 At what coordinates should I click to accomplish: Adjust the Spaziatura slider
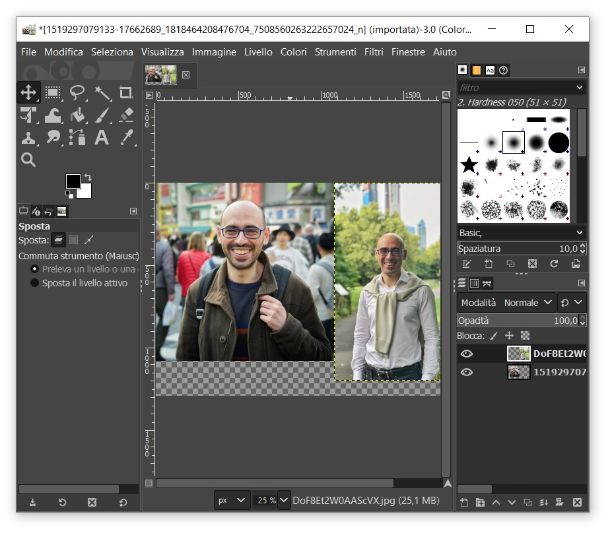point(518,249)
